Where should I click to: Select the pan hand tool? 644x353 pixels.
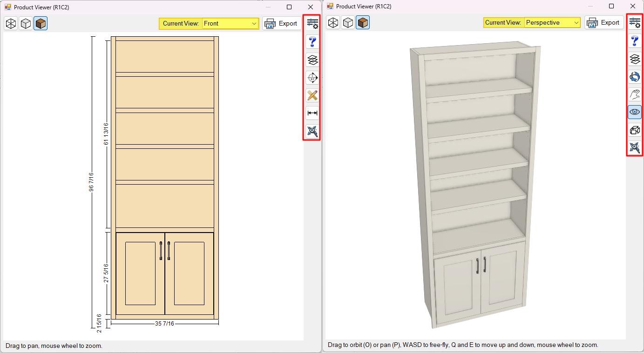634,94
